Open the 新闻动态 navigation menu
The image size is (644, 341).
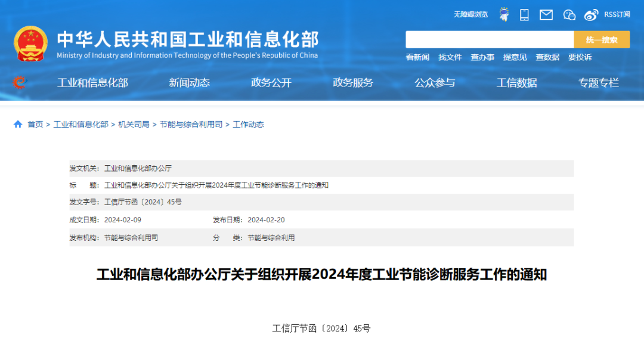[x=189, y=83]
